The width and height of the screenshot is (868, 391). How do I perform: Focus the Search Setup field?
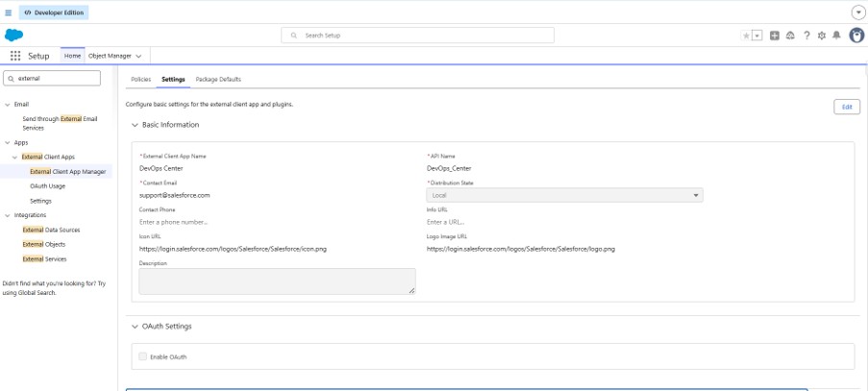(x=417, y=36)
